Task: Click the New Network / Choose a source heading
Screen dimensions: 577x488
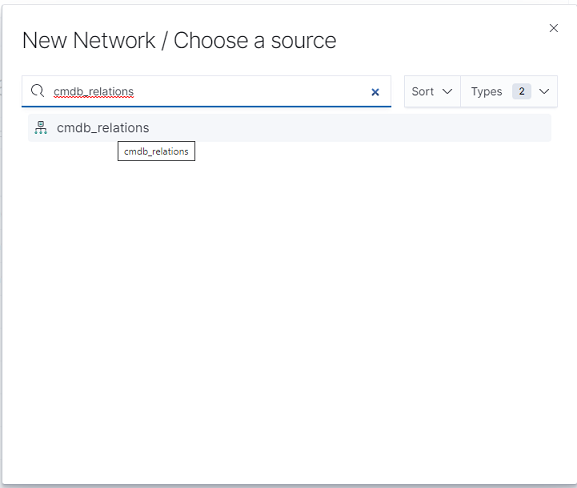Action: point(179,40)
